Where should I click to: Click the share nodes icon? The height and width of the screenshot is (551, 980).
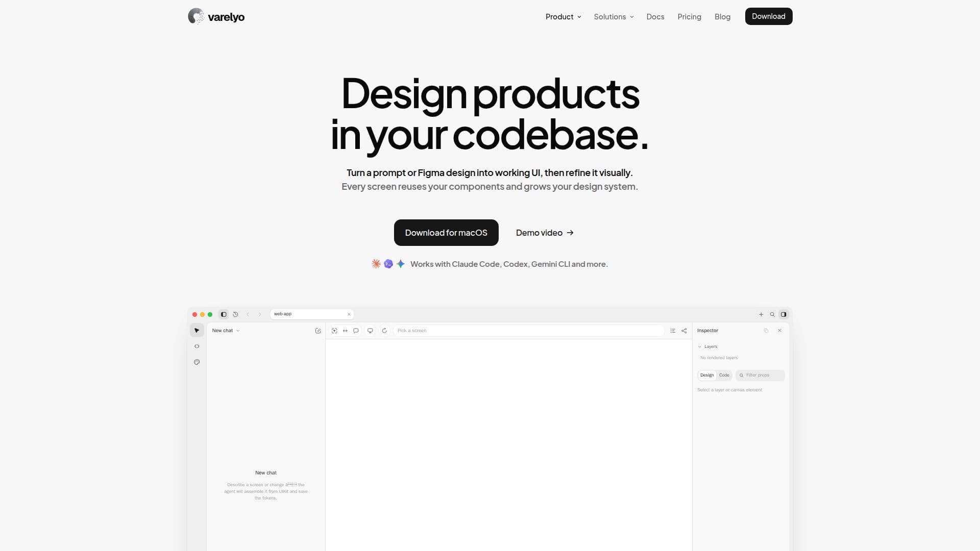coord(684,331)
